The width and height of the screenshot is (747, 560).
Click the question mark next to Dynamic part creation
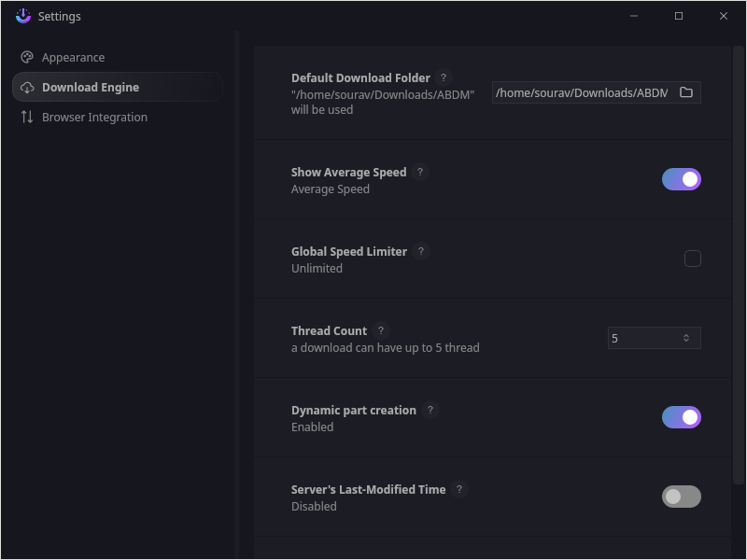point(430,410)
